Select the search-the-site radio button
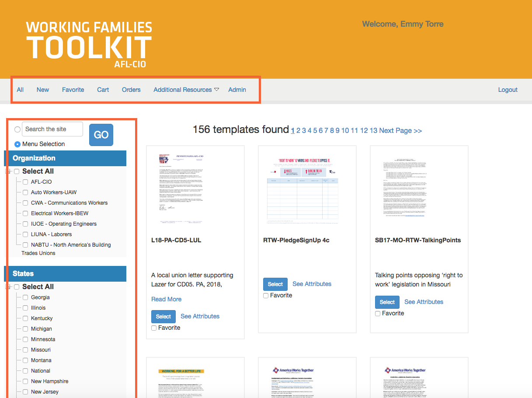This screenshot has width=532, height=398. click(x=17, y=129)
